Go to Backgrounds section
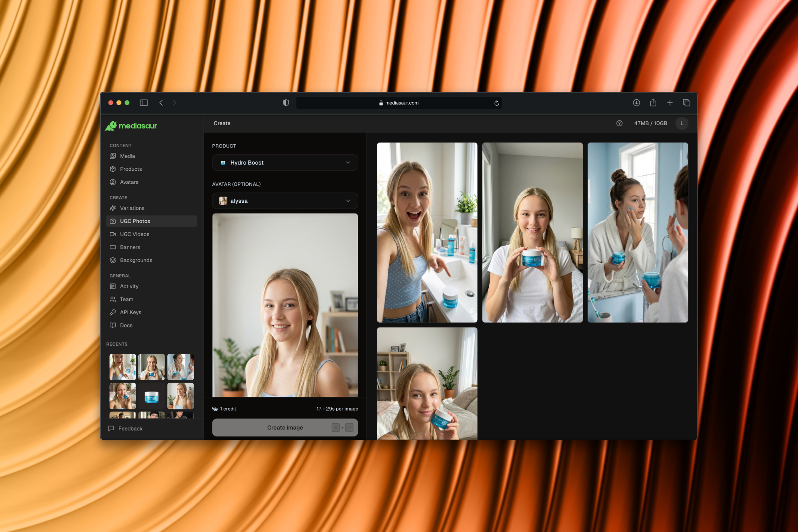This screenshot has height=532, width=798. tap(136, 260)
